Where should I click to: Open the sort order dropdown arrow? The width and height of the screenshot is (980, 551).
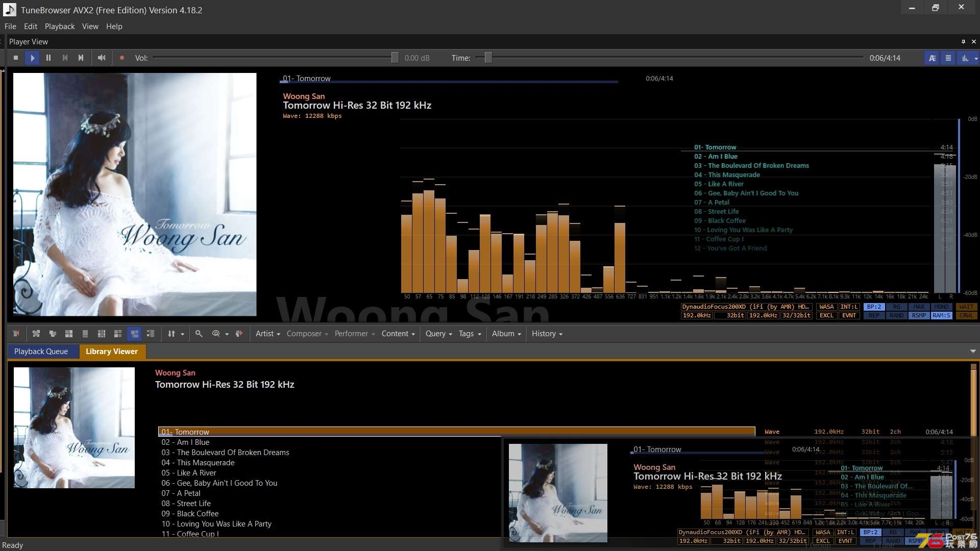coord(182,334)
